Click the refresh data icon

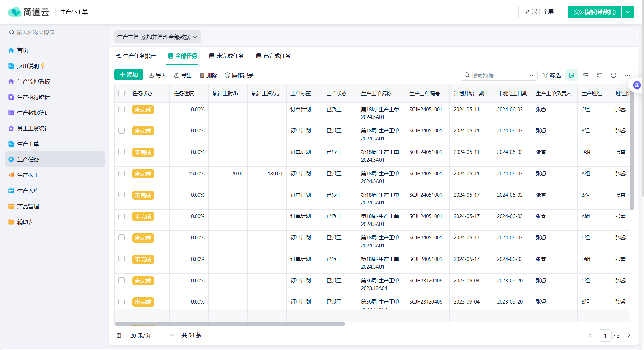(x=614, y=75)
